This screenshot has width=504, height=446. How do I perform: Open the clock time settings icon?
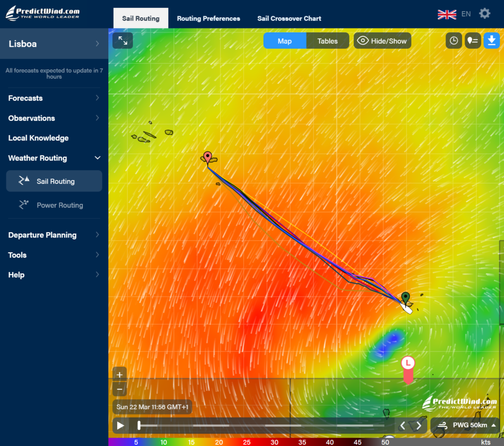coord(453,41)
